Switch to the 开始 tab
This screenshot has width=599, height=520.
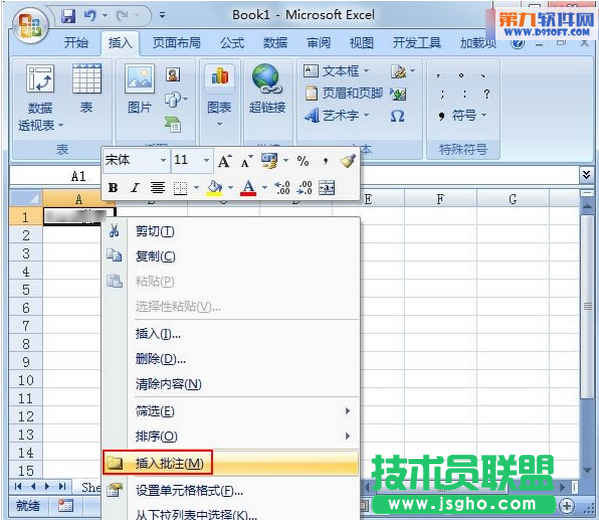tap(76, 42)
